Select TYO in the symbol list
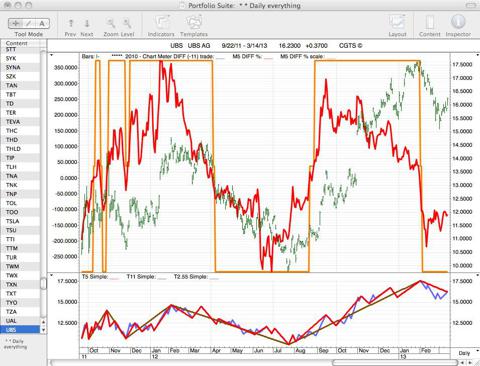The width and height of the screenshot is (480, 366). point(20,302)
